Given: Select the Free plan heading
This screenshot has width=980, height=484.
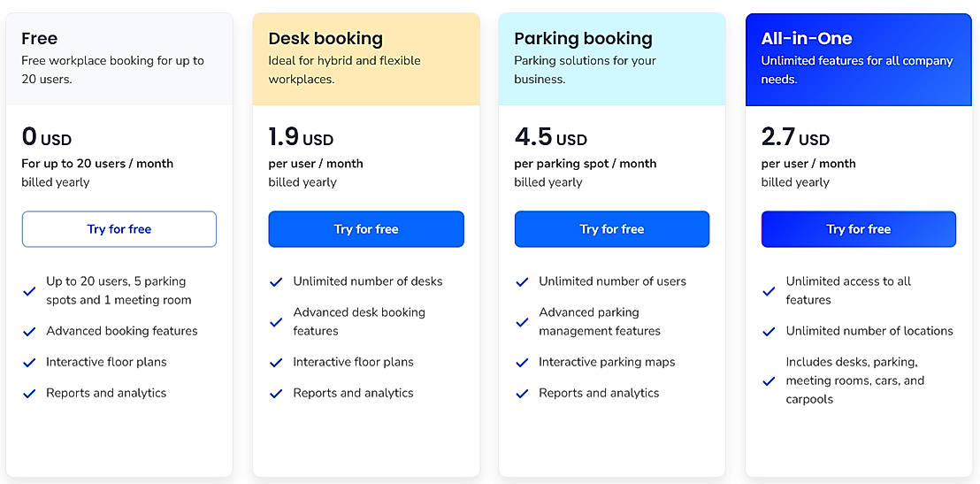Looking at the screenshot, I should [40, 38].
